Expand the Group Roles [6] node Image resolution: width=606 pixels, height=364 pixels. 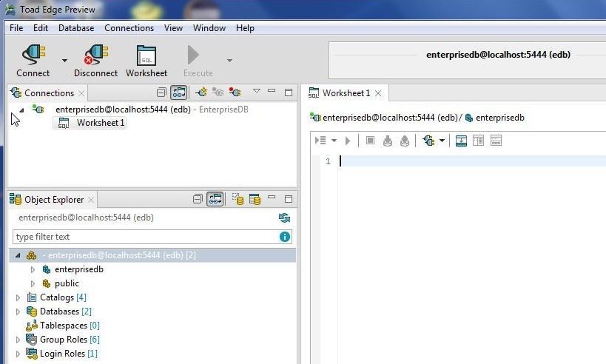point(18,340)
